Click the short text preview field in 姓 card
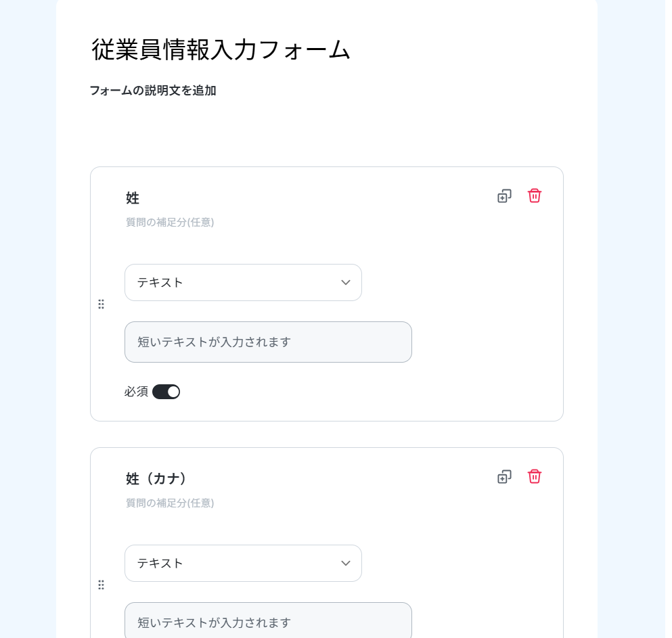This screenshot has height=638, width=672. tap(268, 342)
